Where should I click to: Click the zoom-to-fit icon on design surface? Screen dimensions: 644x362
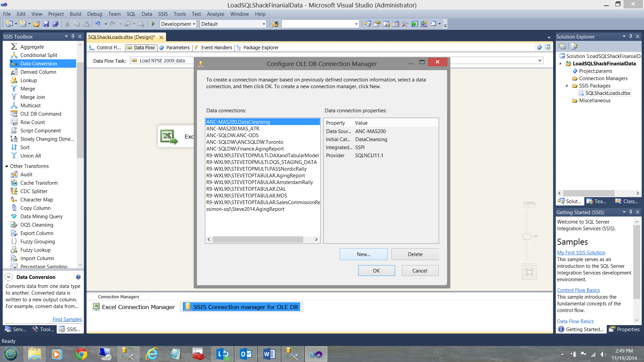pos(529,272)
